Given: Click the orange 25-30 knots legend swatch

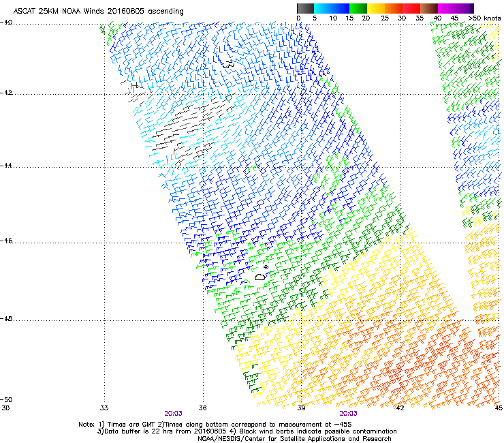Looking at the screenshot, I should coord(394,8).
